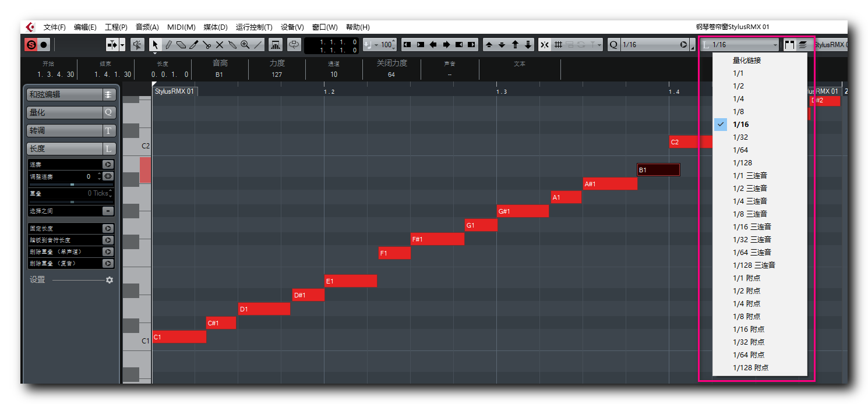868x404 pixels.
Task: Toggle the 选择之间 button
Action: (x=108, y=211)
